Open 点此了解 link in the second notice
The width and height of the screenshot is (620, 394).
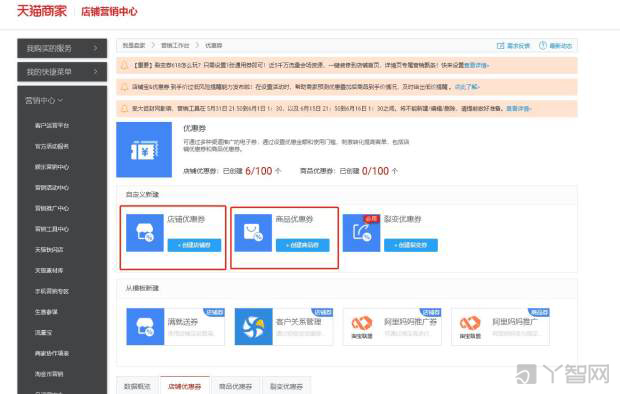coord(467,87)
